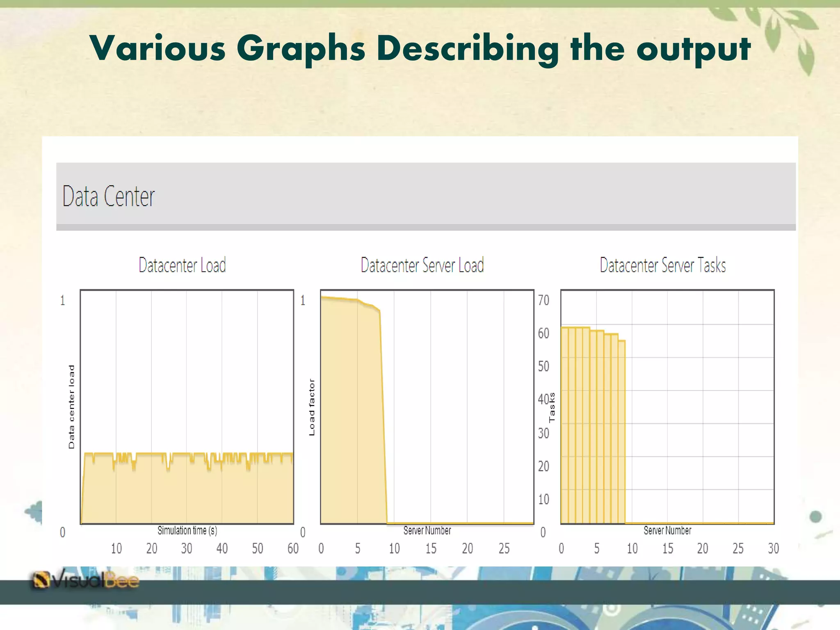Click the '60' tick on the Tasks axis
Screen dimensions: 840x630
tap(543, 333)
